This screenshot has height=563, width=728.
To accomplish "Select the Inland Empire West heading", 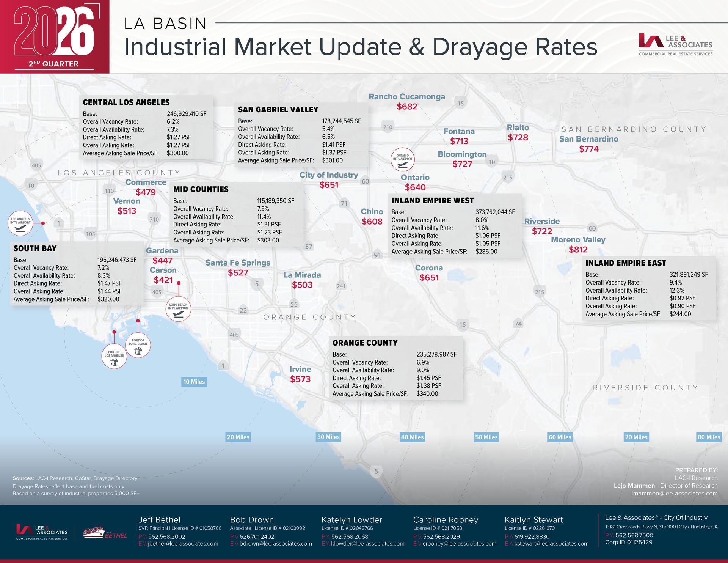I will pyautogui.click(x=433, y=201).
